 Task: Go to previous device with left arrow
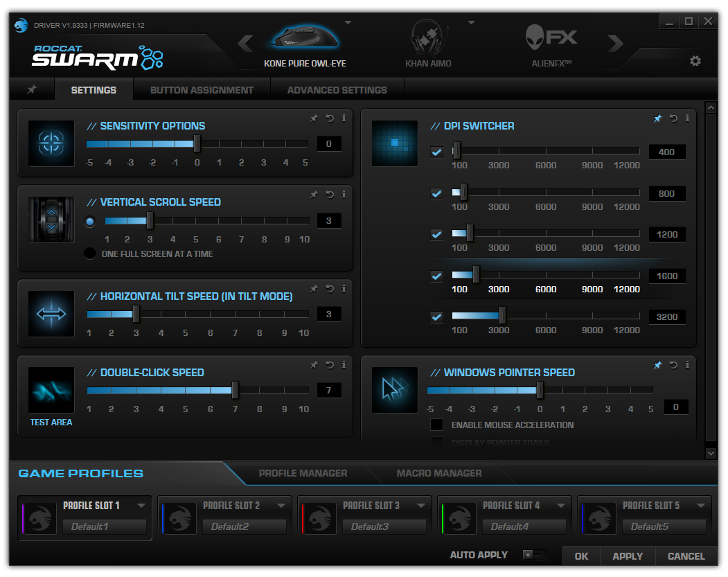[245, 44]
